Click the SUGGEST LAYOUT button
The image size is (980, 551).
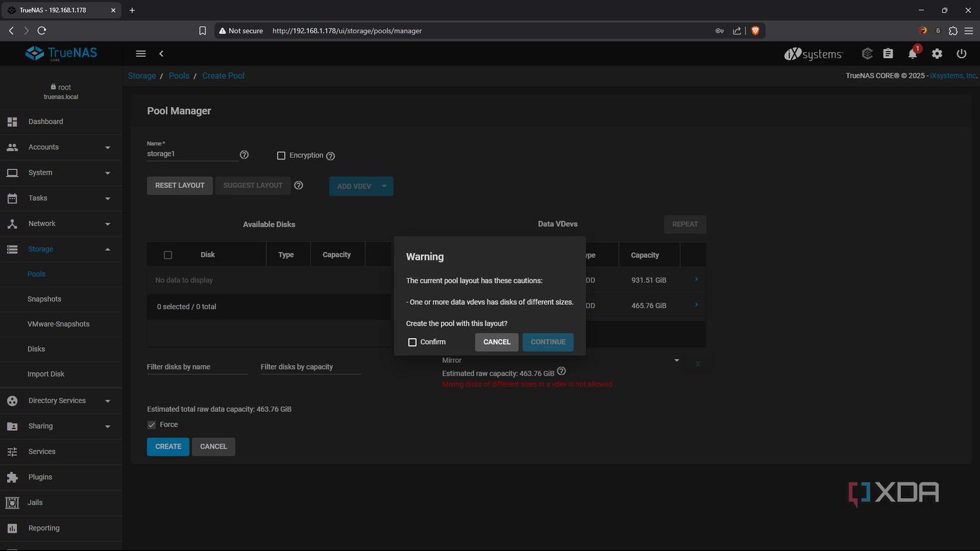coord(253,185)
